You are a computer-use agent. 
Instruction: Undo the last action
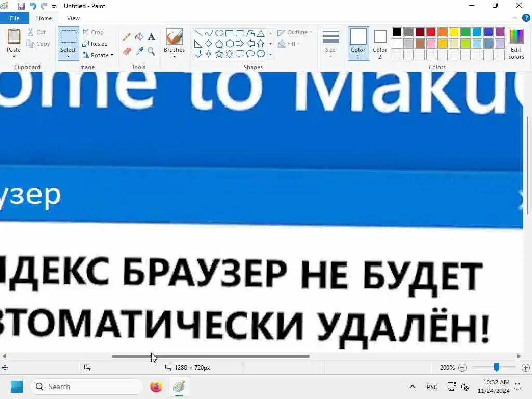point(33,6)
